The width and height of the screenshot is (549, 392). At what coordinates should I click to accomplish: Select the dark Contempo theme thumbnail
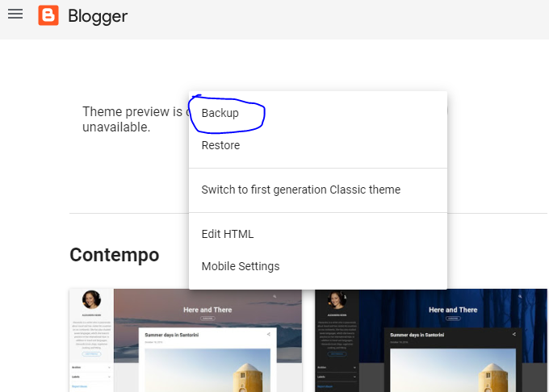pyautogui.click(x=431, y=340)
